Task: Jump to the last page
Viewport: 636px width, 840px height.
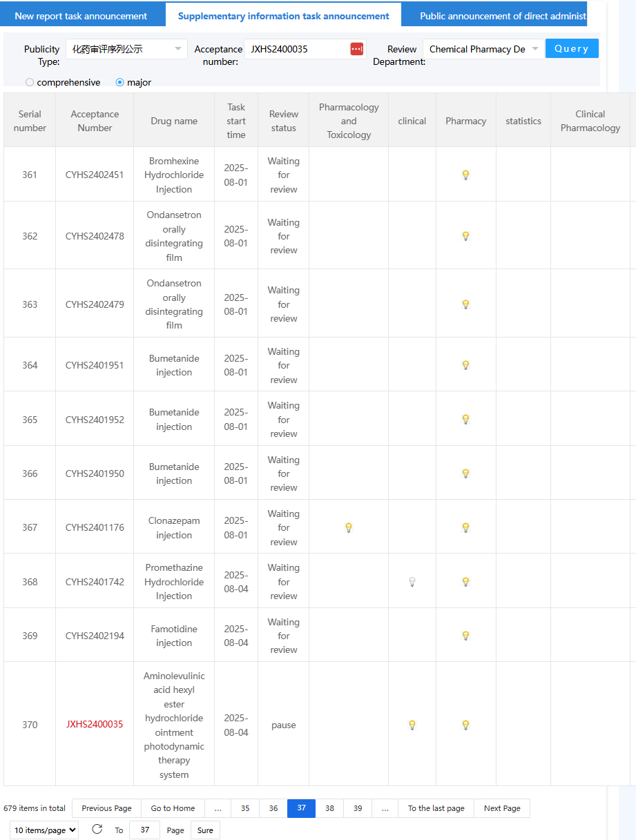Action: (436, 808)
